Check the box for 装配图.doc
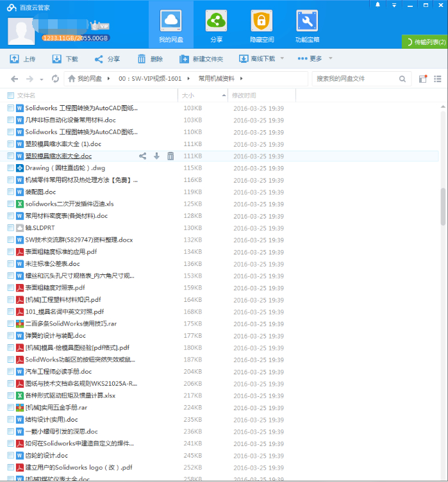The height and width of the screenshot is (482, 448). 10,192
